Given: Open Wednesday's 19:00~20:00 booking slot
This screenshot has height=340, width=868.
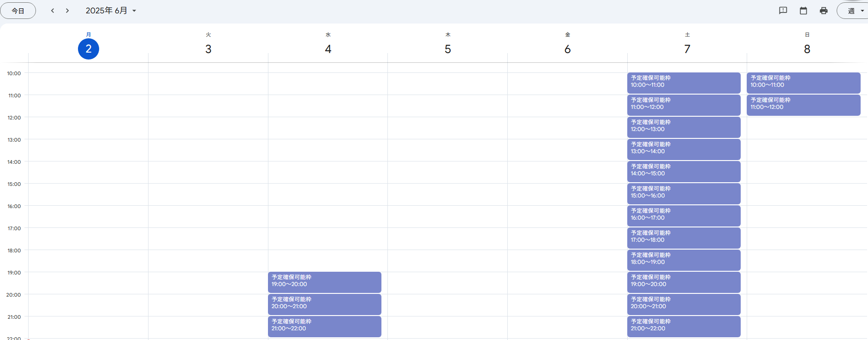Looking at the screenshot, I should [x=324, y=282].
